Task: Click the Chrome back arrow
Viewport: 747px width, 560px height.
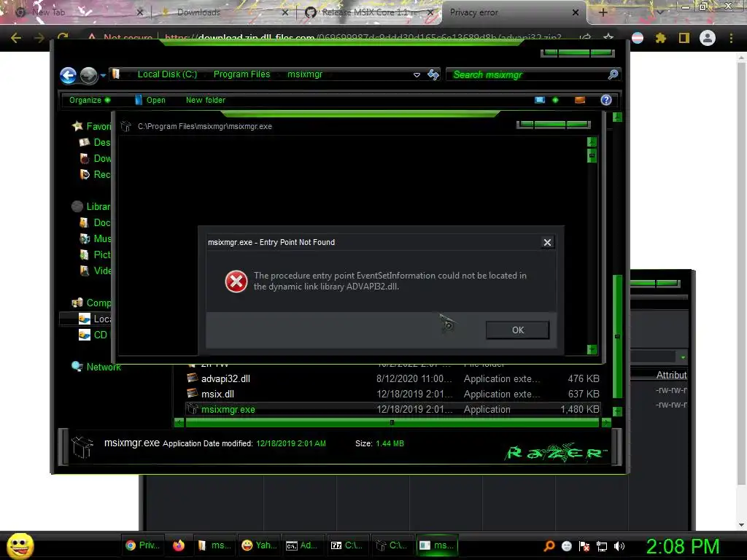Action: (x=16, y=38)
